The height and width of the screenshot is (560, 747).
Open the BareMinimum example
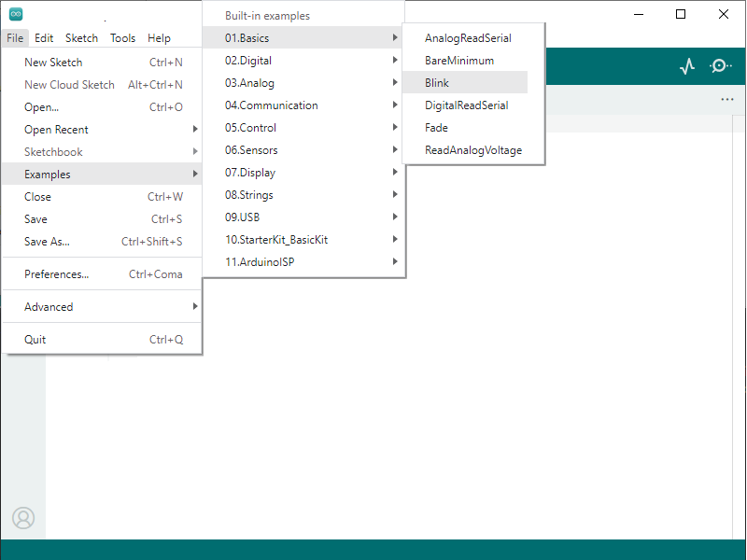[x=473, y=61]
